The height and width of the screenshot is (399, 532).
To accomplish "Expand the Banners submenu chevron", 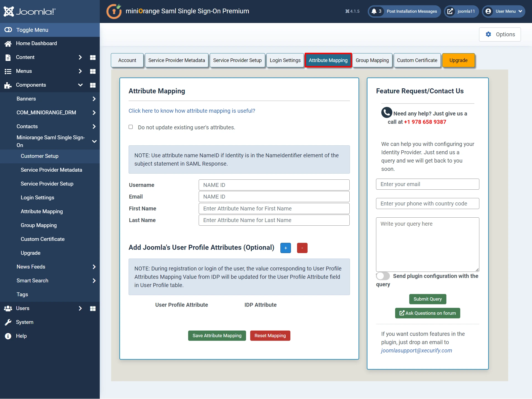I will point(94,99).
